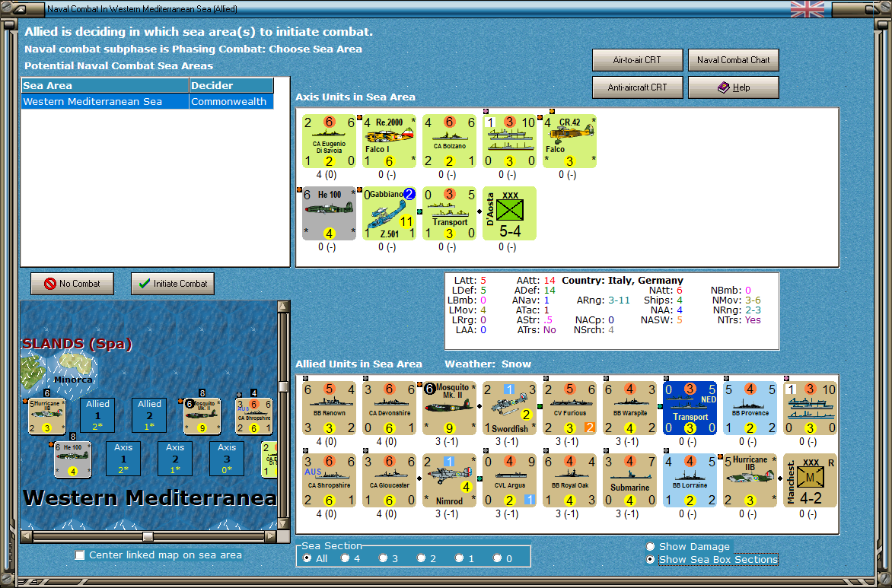Select sea section 4 radio button
Viewport: 892px width, 588px height.
(346, 558)
